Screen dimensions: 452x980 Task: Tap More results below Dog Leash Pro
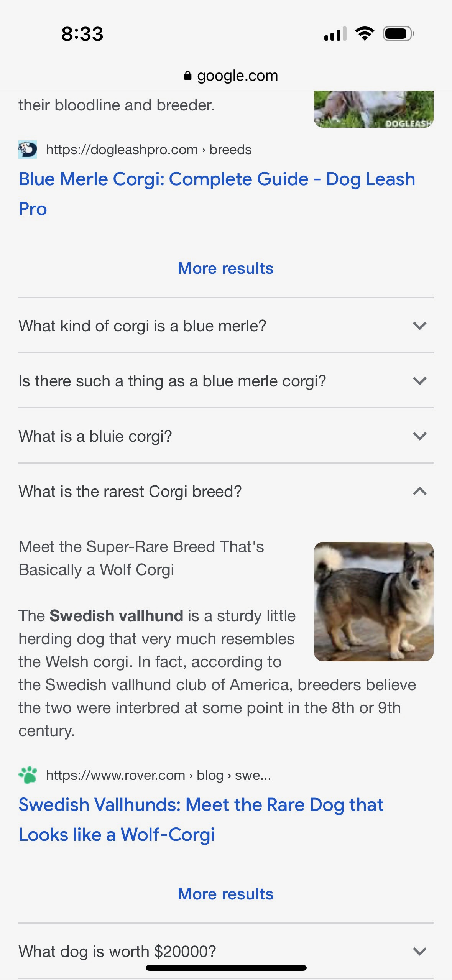pos(225,268)
